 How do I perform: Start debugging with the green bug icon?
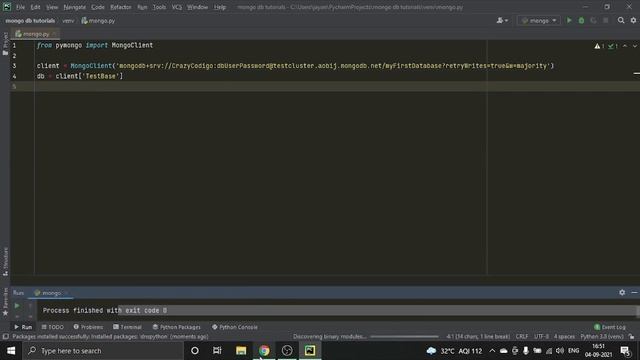pos(581,20)
